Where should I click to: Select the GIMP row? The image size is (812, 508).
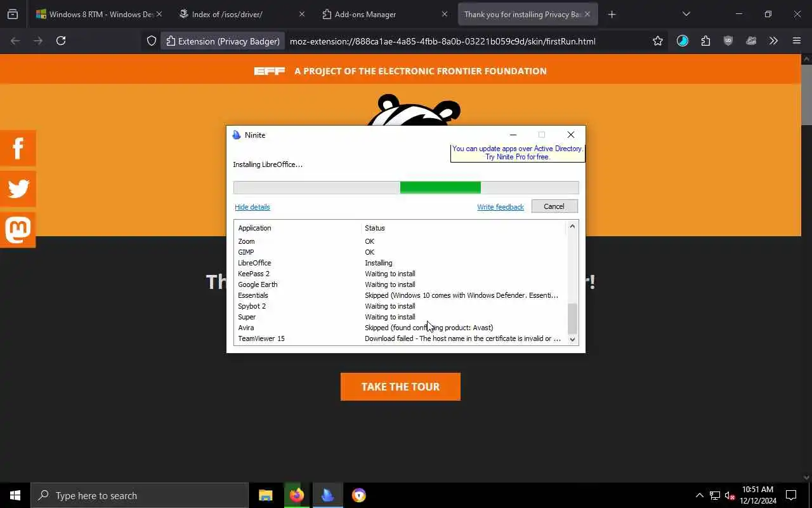pyautogui.click(x=400, y=252)
